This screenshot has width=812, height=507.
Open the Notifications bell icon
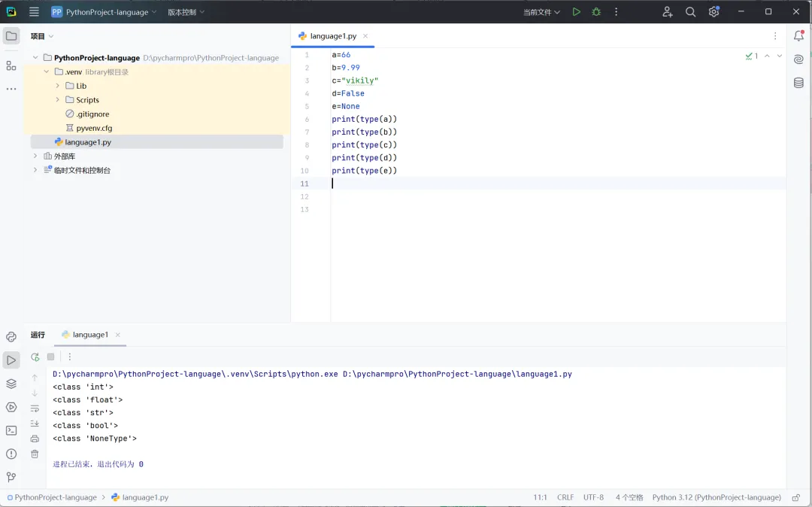tap(798, 36)
